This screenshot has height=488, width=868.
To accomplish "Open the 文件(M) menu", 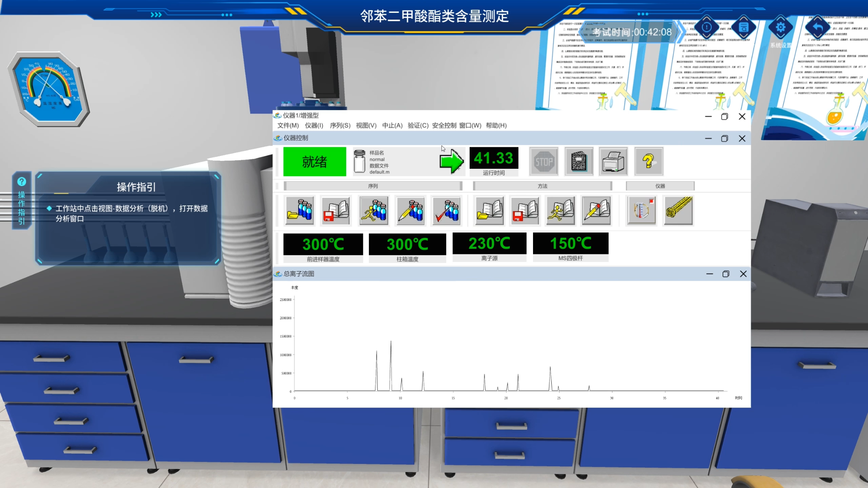I will click(x=288, y=125).
